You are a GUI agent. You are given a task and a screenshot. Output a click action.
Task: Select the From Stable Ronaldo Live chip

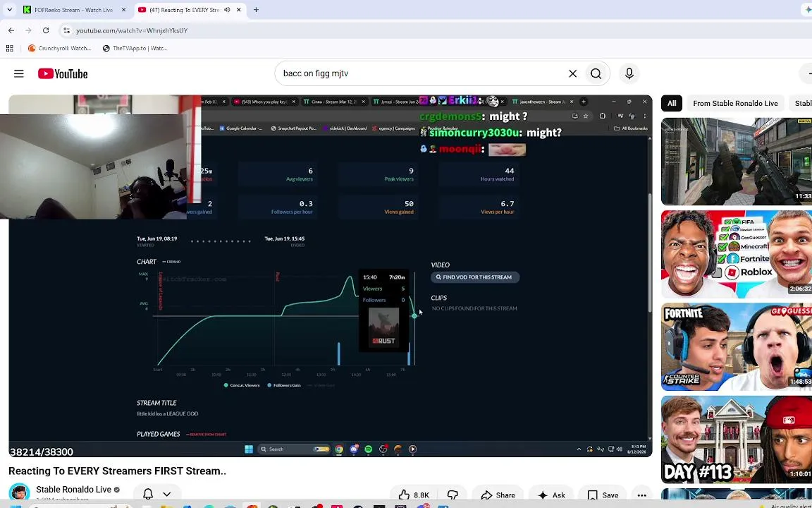point(735,104)
